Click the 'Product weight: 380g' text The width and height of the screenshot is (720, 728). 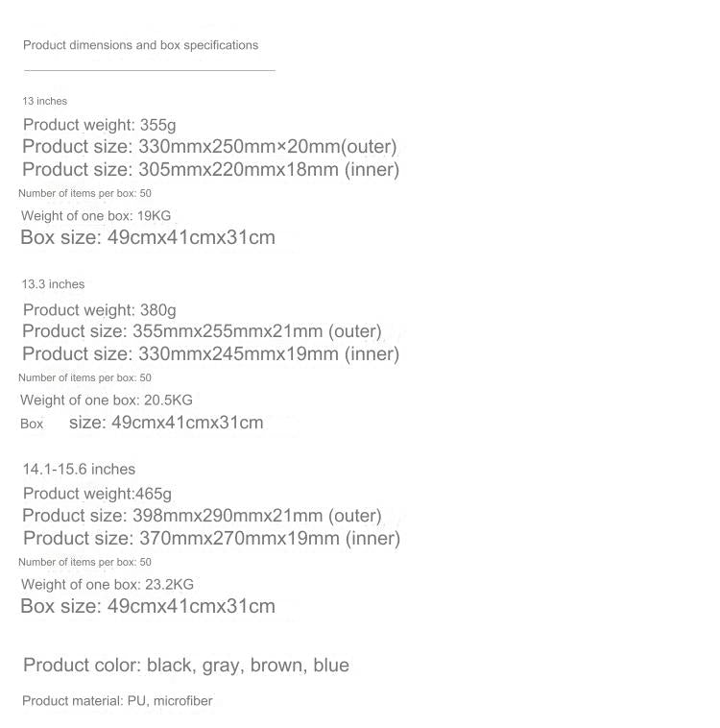click(99, 310)
